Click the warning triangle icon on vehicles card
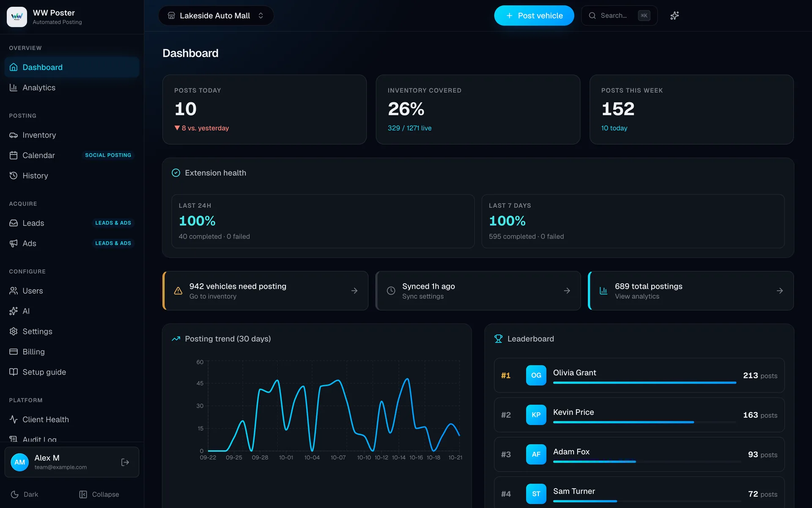 point(178,291)
